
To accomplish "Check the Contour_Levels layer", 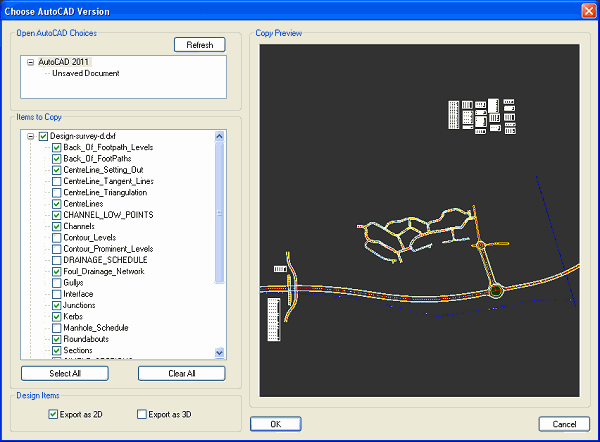I will click(x=57, y=238).
